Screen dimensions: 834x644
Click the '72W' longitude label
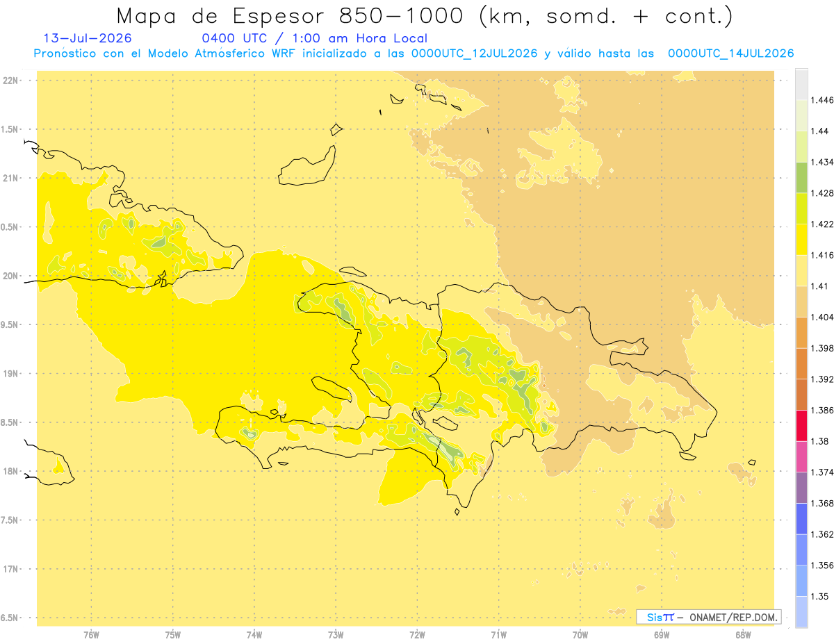pos(417,635)
